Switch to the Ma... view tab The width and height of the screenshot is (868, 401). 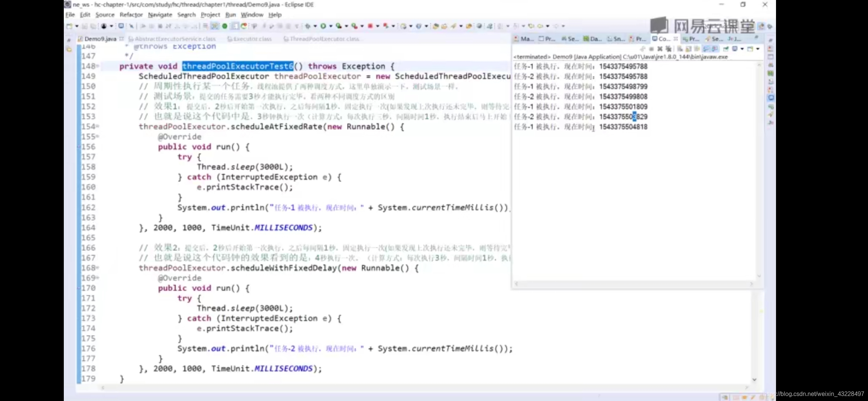[523, 39]
